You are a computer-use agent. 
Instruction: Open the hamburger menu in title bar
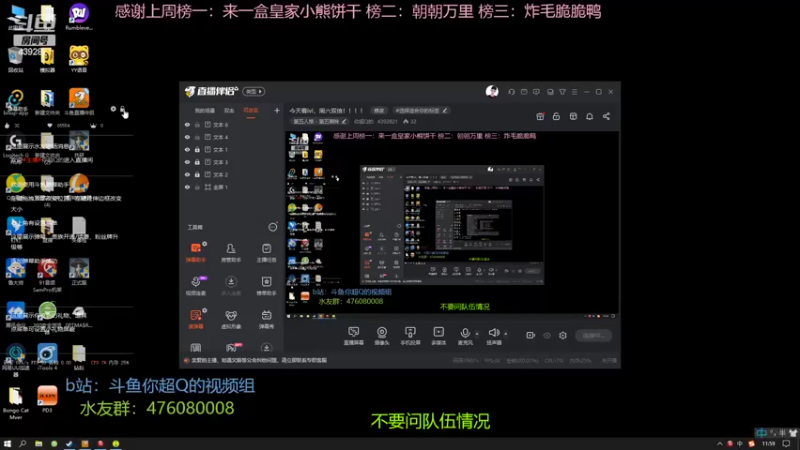574,92
